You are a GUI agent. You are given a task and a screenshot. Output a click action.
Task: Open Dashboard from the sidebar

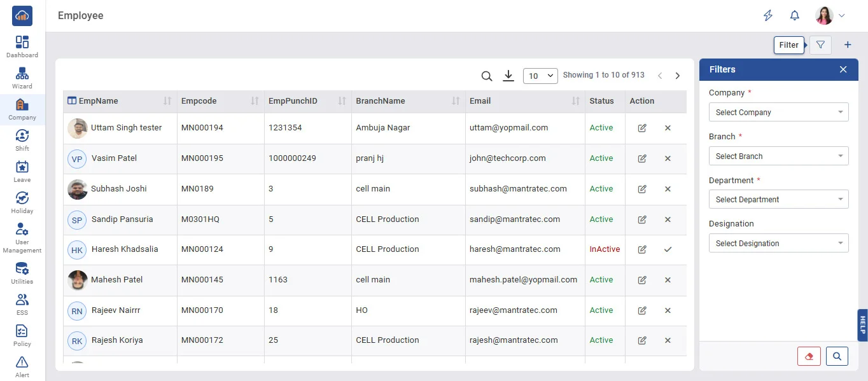point(22,46)
